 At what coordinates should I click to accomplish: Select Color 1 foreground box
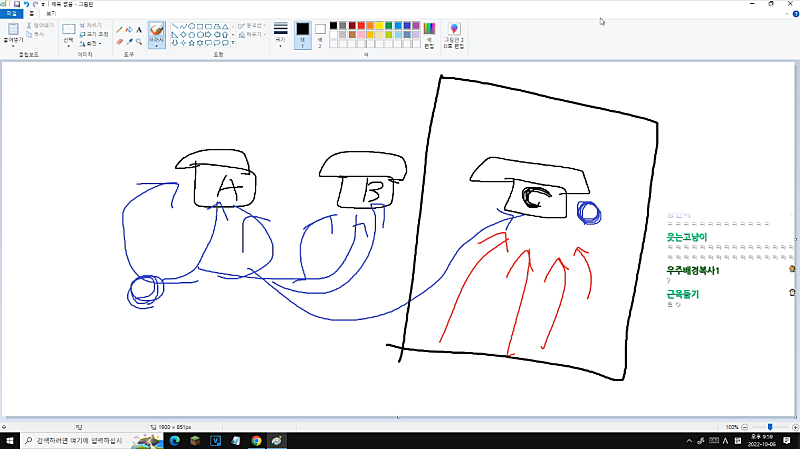[302, 34]
